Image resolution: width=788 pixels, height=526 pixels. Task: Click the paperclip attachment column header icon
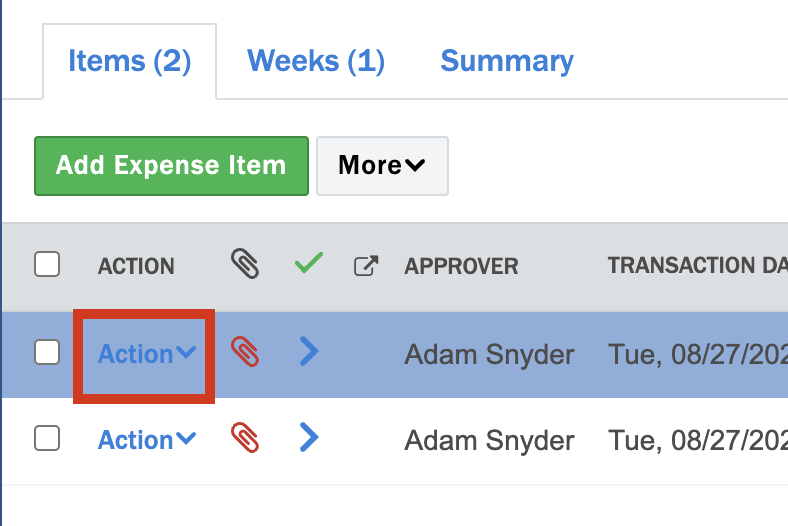[x=245, y=265]
